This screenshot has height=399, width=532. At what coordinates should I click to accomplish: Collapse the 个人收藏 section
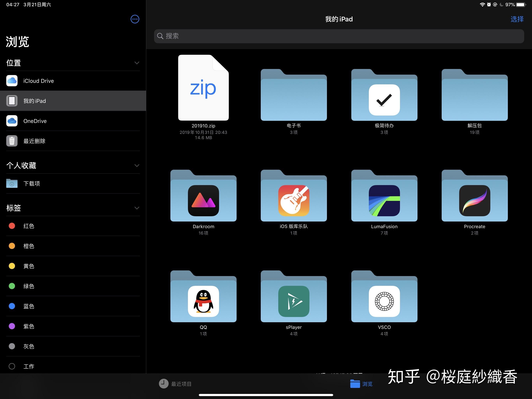click(137, 166)
